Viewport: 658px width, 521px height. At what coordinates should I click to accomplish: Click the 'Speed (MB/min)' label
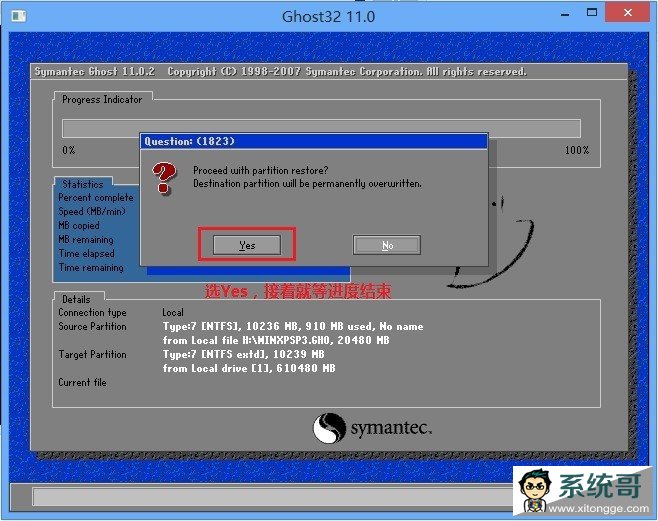click(x=92, y=211)
